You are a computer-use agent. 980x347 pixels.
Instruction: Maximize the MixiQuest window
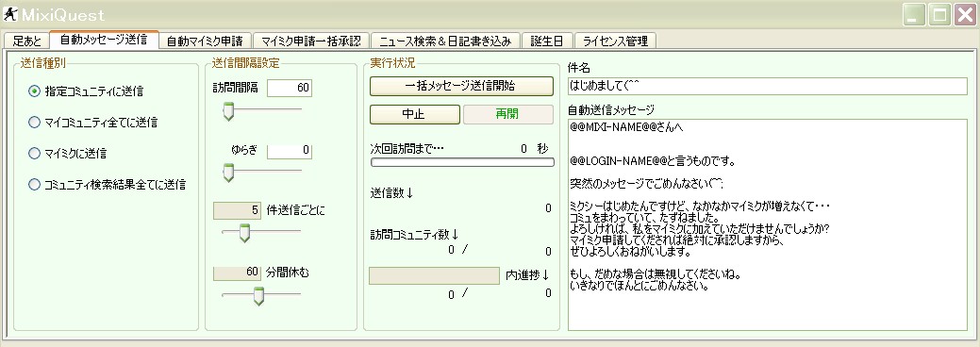pos(938,14)
